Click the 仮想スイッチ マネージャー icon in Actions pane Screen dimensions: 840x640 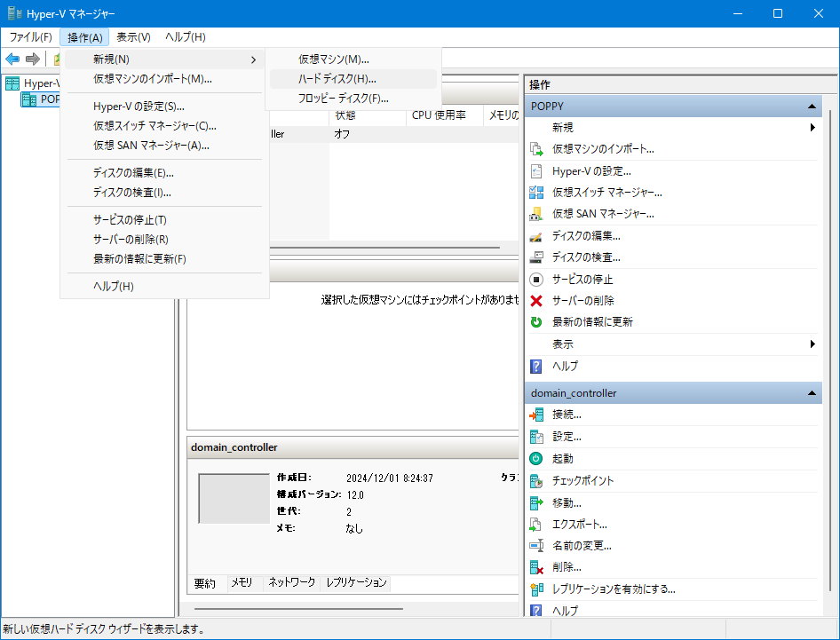pos(536,193)
